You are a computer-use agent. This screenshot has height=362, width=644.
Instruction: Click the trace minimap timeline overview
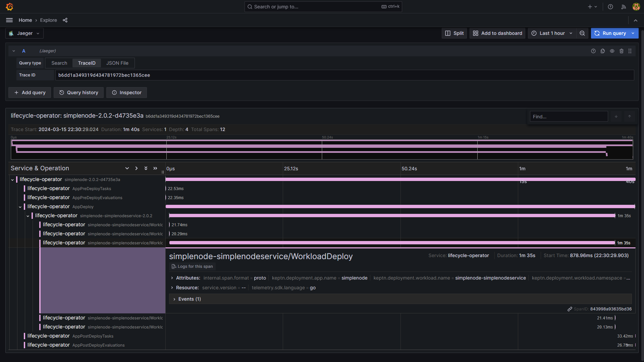tap(322, 149)
